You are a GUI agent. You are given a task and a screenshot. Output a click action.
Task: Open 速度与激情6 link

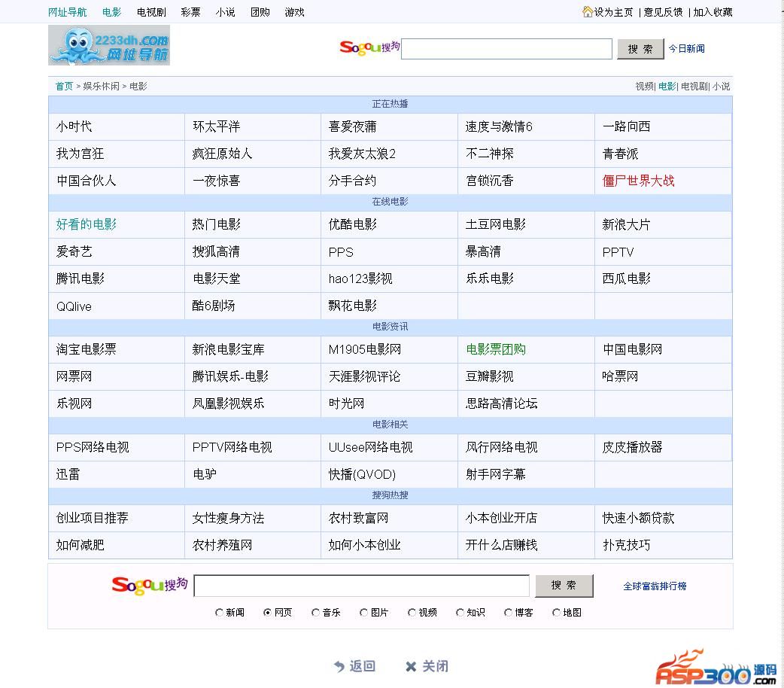[x=499, y=126]
